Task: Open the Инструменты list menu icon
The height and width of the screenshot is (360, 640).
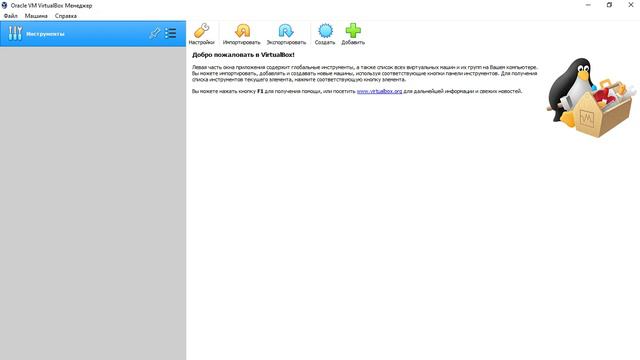Action: [x=171, y=33]
